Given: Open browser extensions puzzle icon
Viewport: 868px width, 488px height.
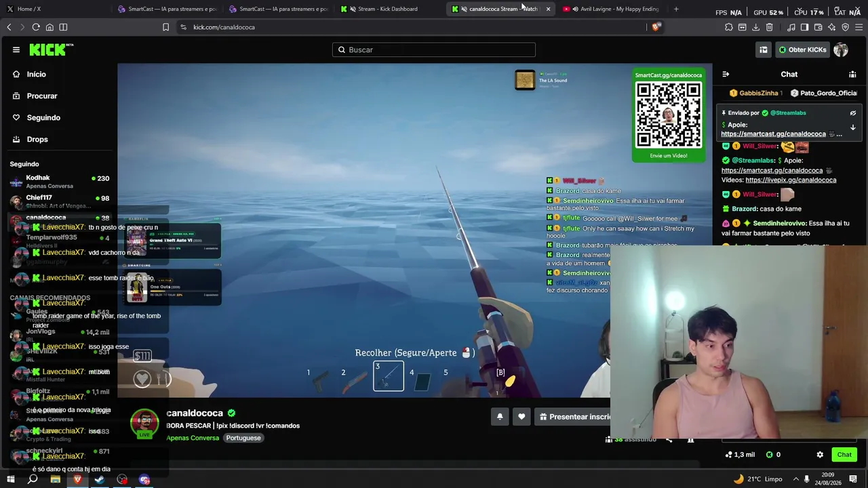Looking at the screenshot, I should (x=729, y=27).
